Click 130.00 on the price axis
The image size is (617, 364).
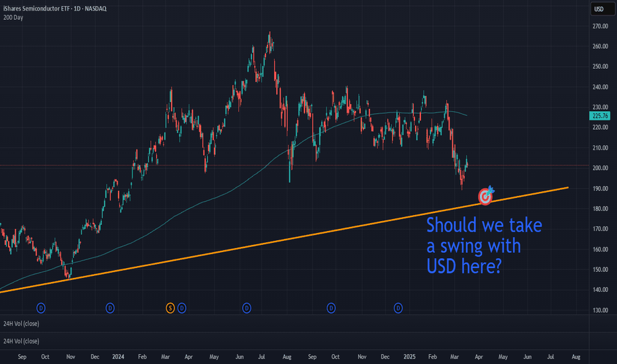[x=600, y=310]
